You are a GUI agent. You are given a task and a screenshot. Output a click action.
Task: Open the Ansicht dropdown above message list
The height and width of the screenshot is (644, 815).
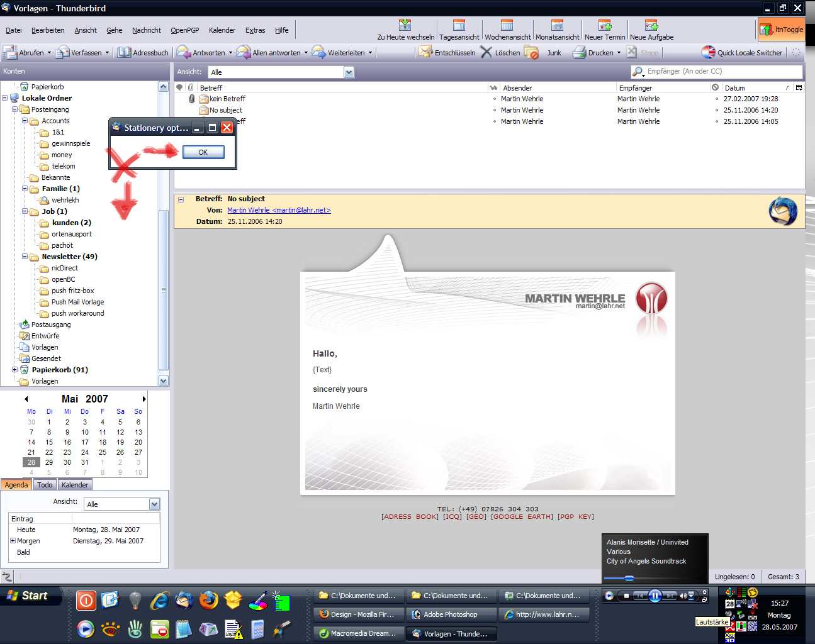(x=349, y=72)
